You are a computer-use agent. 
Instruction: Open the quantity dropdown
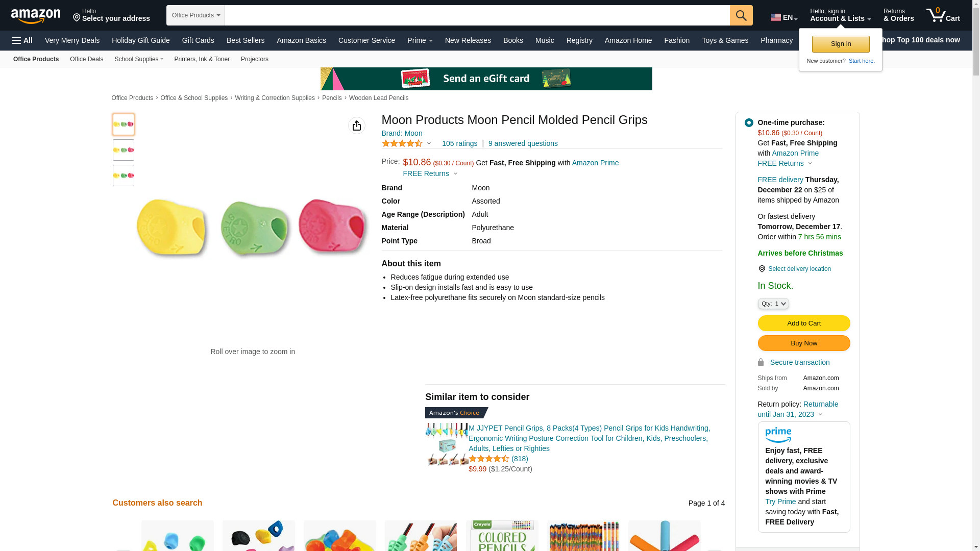pyautogui.click(x=773, y=304)
